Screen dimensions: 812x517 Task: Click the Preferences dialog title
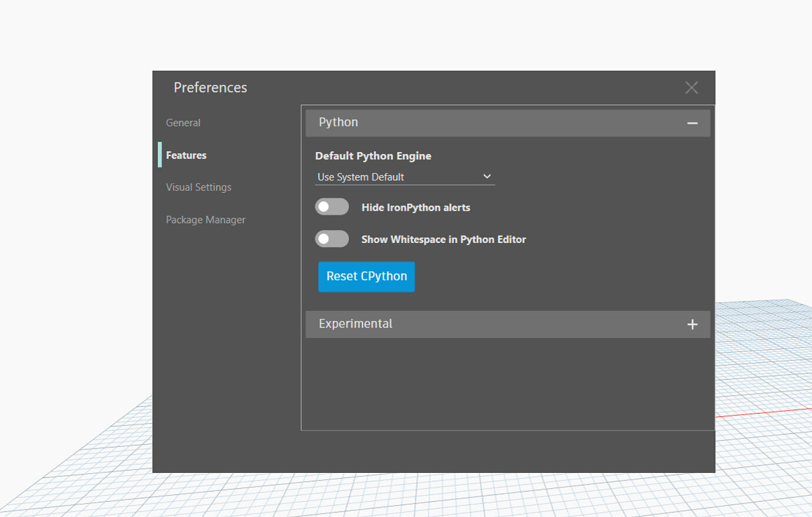(210, 87)
